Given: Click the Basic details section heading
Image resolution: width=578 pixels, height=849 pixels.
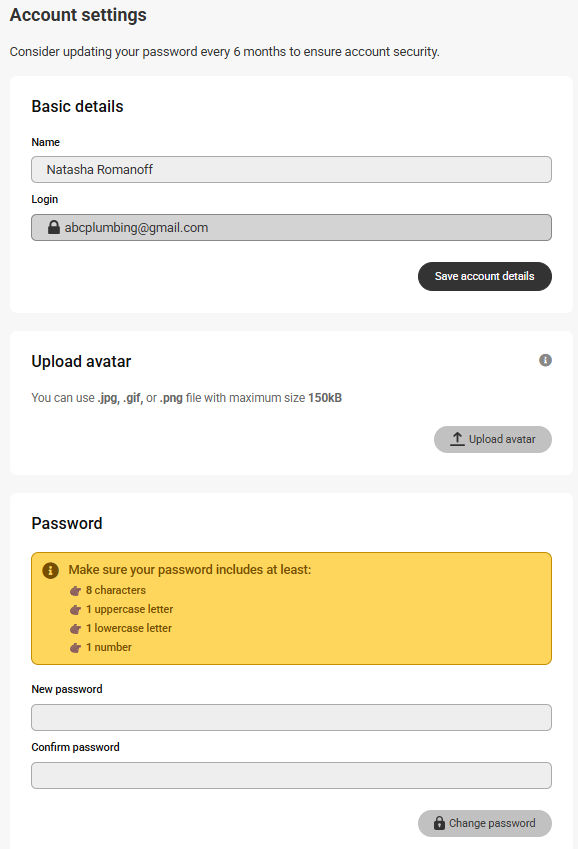Looking at the screenshot, I should pyautogui.click(x=77, y=106).
